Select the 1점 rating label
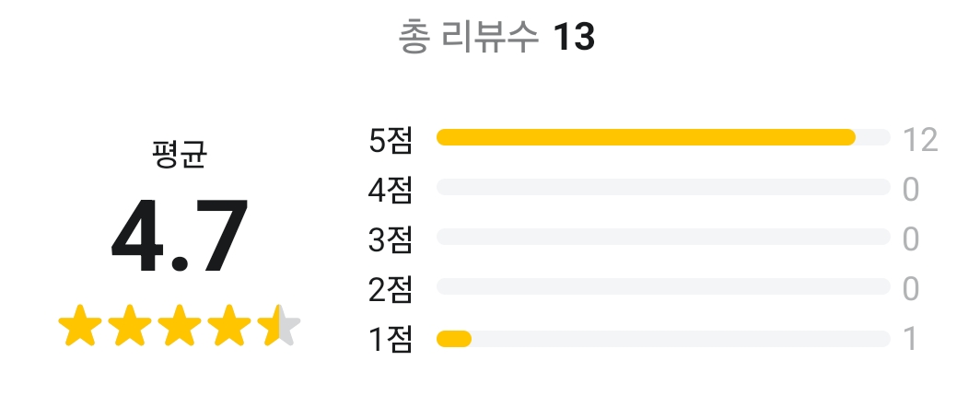 pyautogui.click(x=391, y=340)
